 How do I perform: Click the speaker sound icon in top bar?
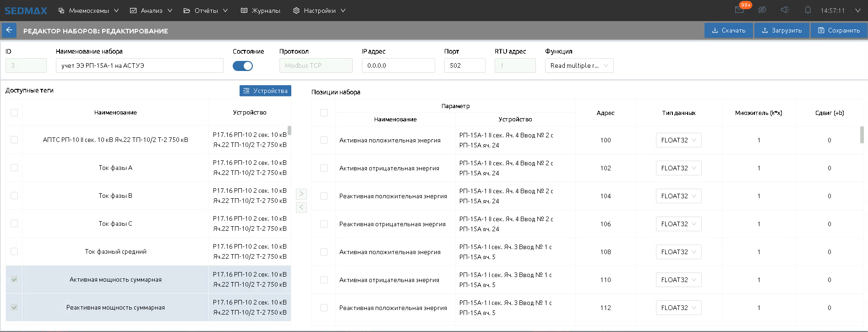[x=785, y=10]
